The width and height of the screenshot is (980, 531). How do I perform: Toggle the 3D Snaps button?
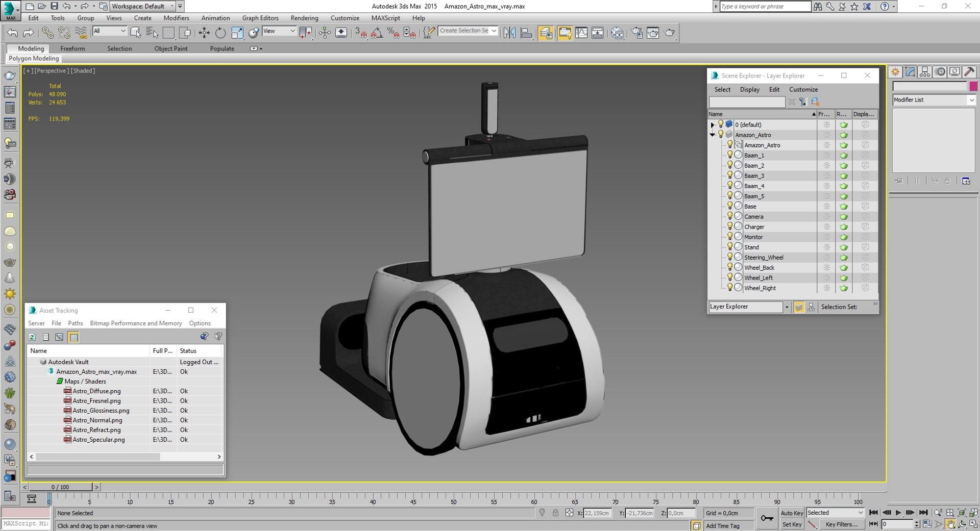tap(361, 33)
